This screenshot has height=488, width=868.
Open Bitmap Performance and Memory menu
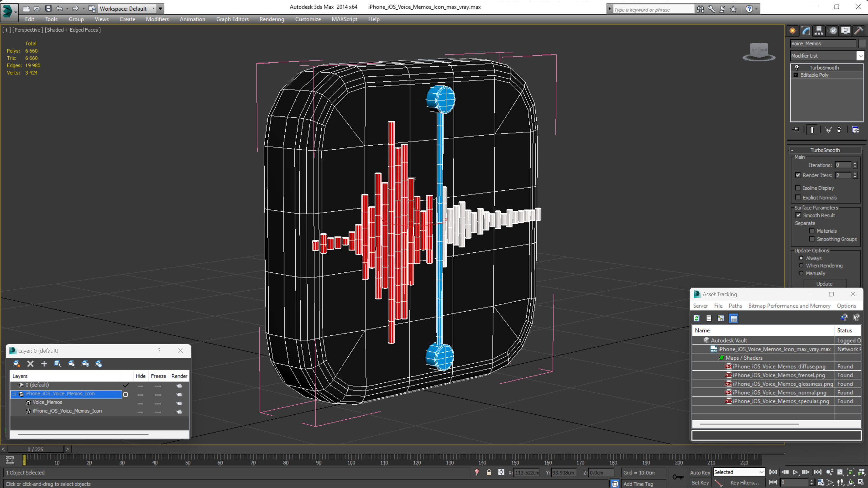coord(789,306)
